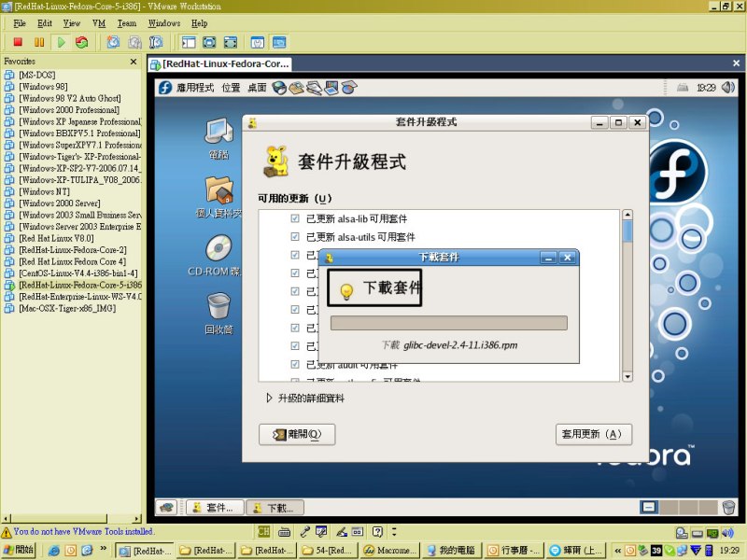Toggle the sixth update checkbox in list
747x560 pixels.
[x=295, y=310]
